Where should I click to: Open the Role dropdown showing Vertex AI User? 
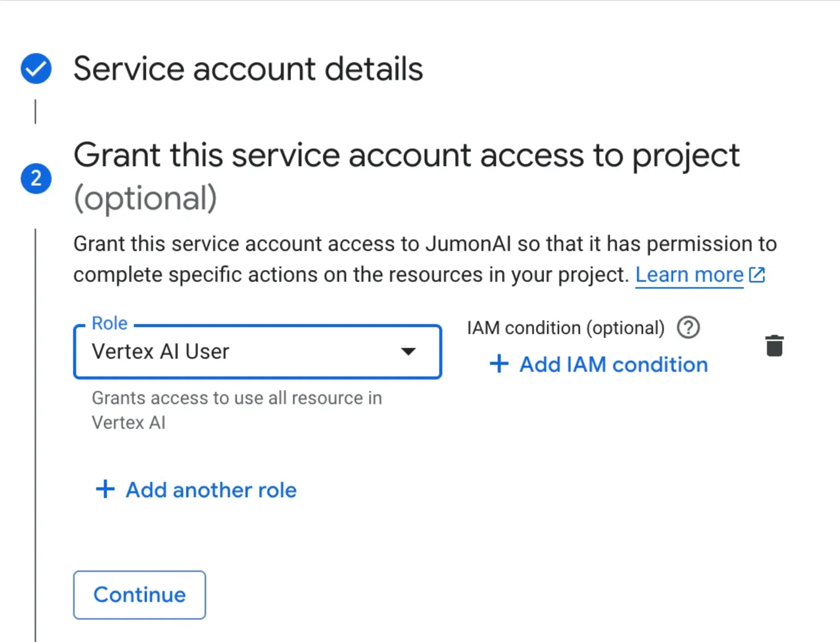(x=258, y=351)
